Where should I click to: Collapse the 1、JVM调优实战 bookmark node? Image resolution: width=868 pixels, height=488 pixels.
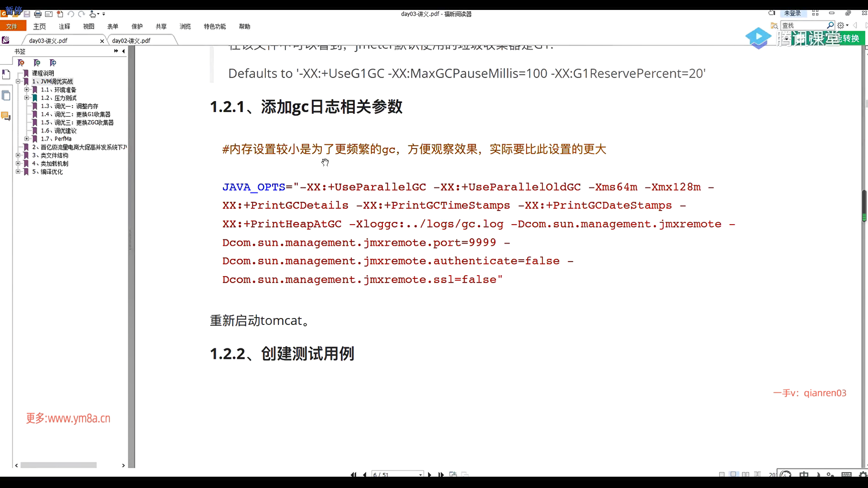tap(18, 82)
